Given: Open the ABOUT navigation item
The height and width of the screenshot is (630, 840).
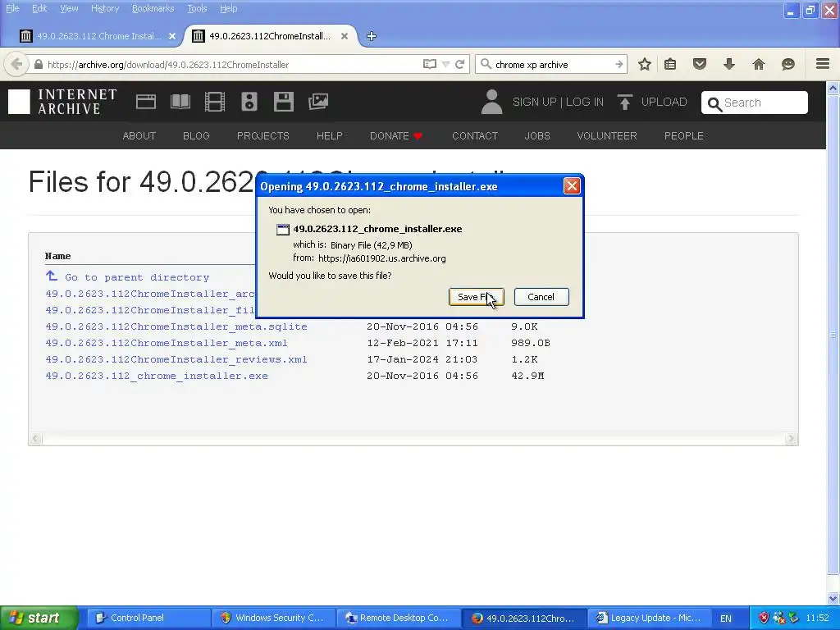Looking at the screenshot, I should pos(139,136).
